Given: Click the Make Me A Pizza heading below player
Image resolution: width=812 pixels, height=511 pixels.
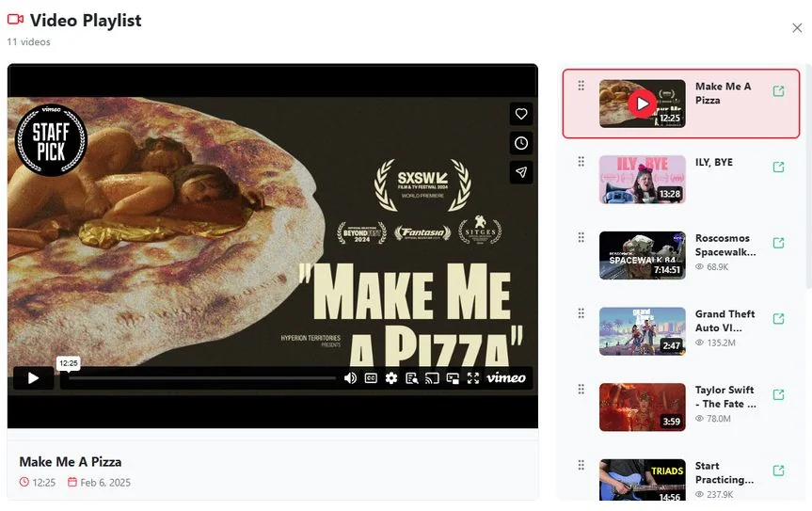Looking at the screenshot, I should coord(71,462).
